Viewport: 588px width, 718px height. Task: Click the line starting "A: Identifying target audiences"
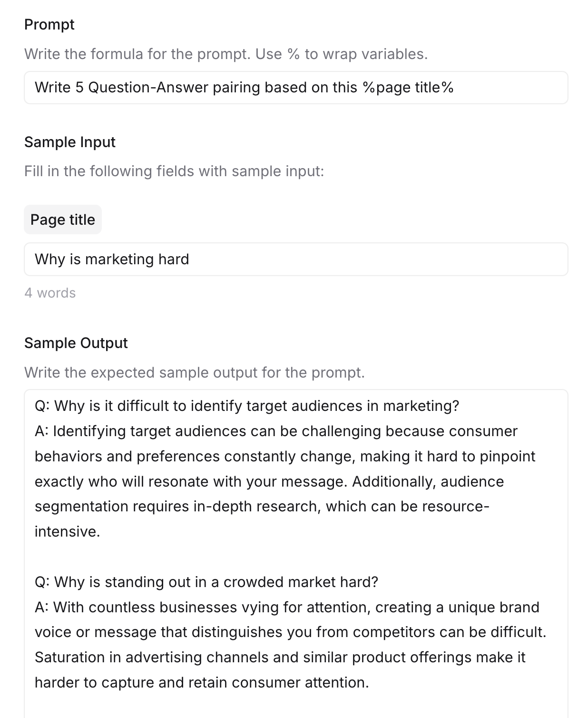[276, 431]
